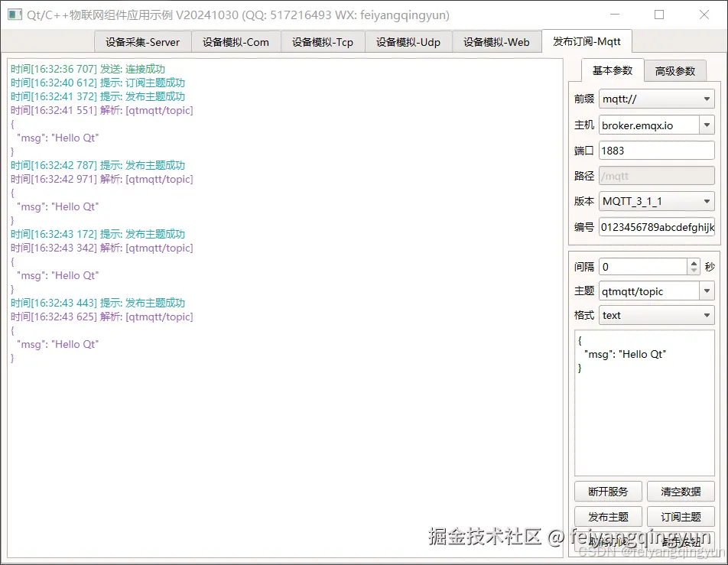Image resolution: width=728 pixels, height=565 pixels.
Task: Click the application icon in the title bar
Action: (x=15, y=15)
